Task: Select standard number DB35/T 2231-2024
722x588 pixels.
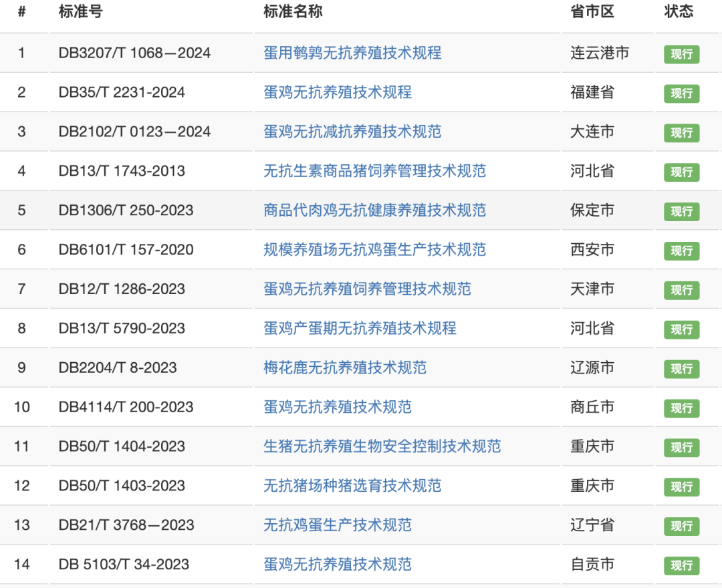Action: 122,92
